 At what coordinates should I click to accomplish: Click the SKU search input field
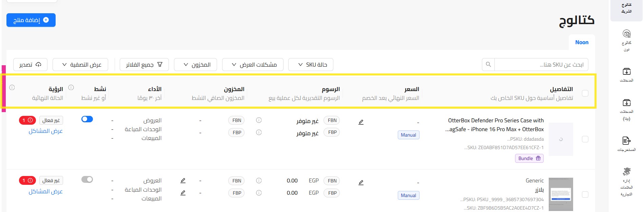[x=541, y=65]
